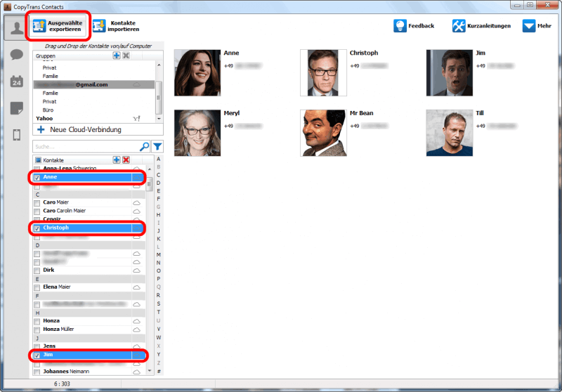Image resolution: width=562 pixels, height=392 pixels.
Task: Open the Feedback link
Action: coord(414,26)
